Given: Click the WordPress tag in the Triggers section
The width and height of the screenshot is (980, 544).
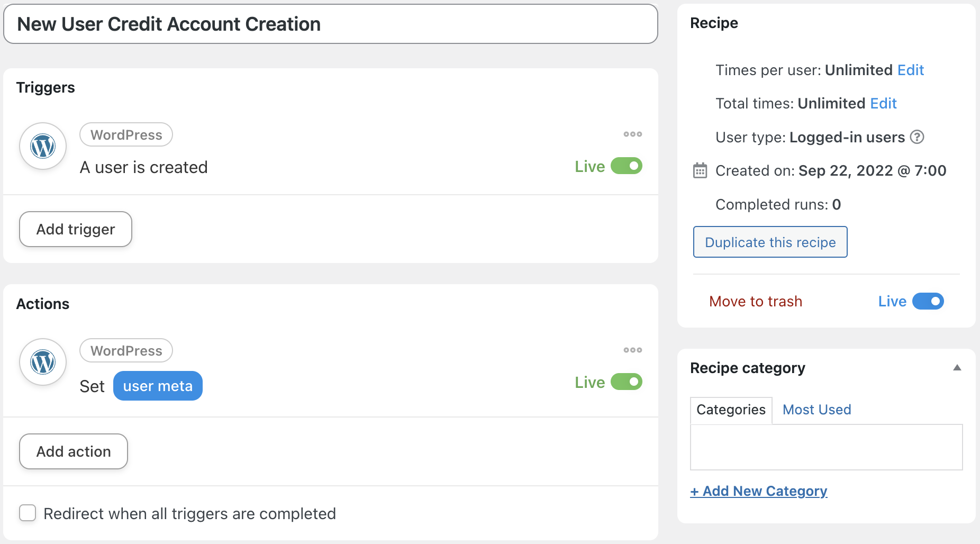Looking at the screenshot, I should point(126,134).
